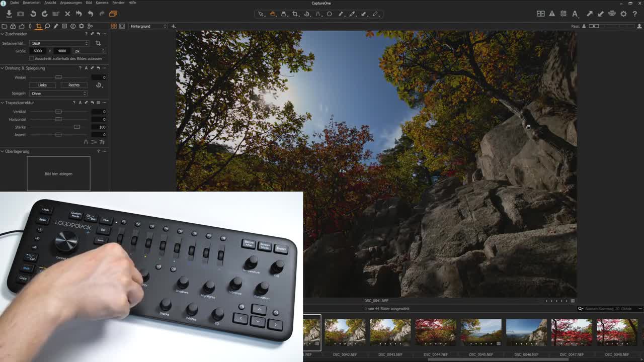Open the Einstellungen gear icon
Screen dimensions: 644x362
624,14
